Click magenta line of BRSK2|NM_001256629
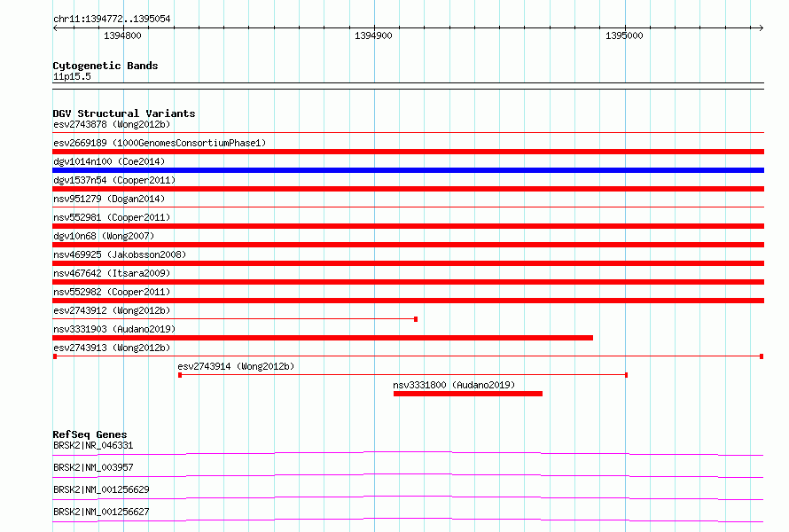This screenshot has width=789, height=532. [408, 497]
